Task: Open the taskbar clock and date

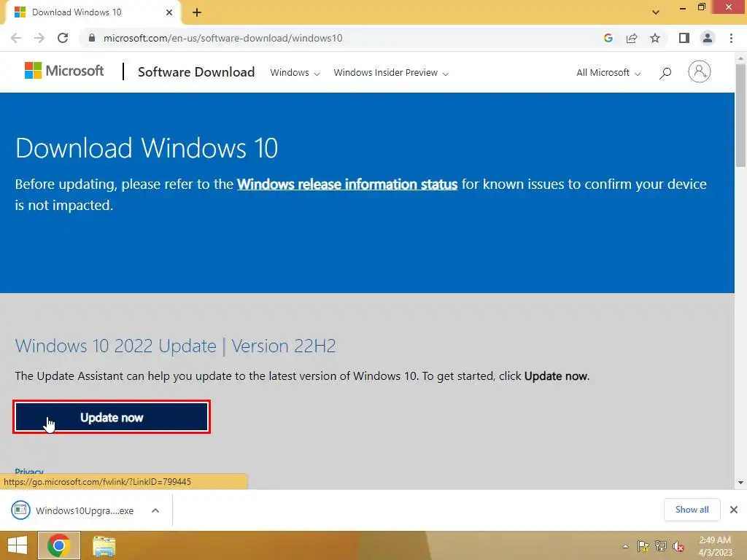Action: (715, 546)
